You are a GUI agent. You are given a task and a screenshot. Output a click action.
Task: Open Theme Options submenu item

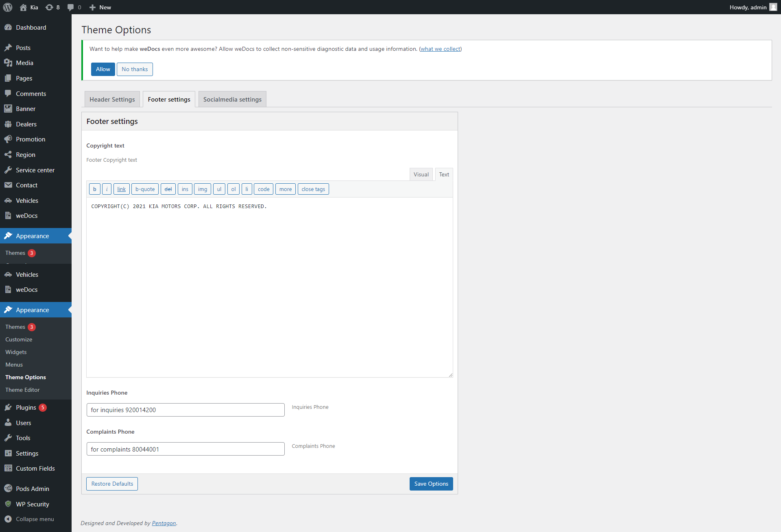pyautogui.click(x=26, y=377)
